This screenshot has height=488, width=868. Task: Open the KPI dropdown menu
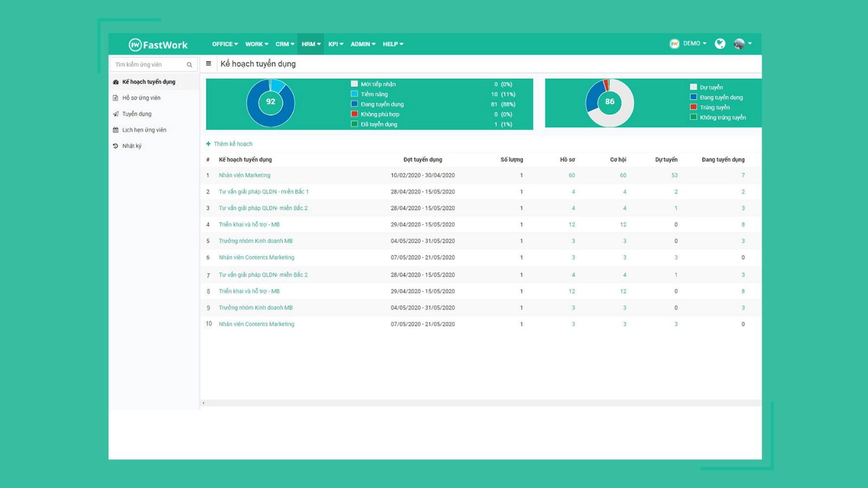[x=336, y=44]
